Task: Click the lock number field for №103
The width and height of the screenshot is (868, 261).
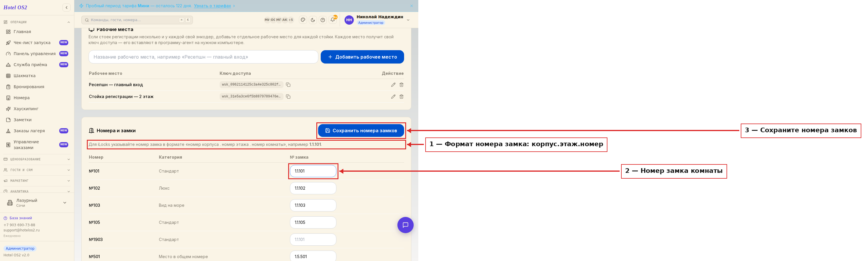Action: coord(313,205)
